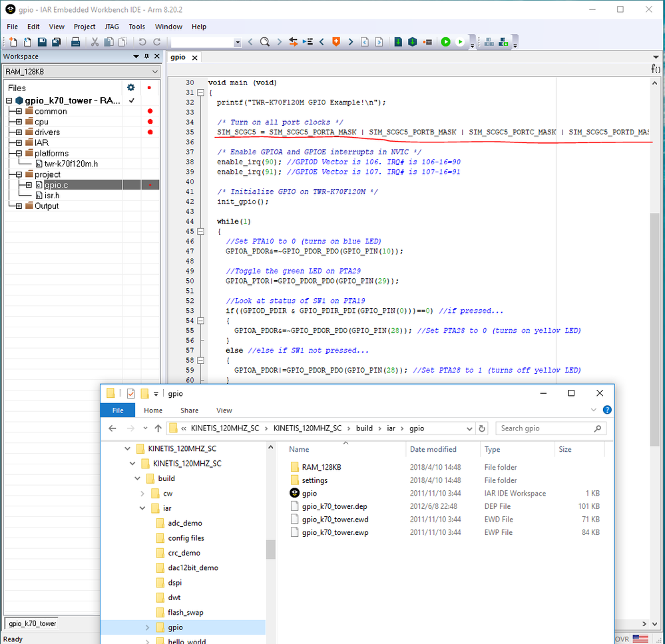Expand the drivers folder in workspace tree
This screenshot has width=665, height=644.
[x=19, y=132]
